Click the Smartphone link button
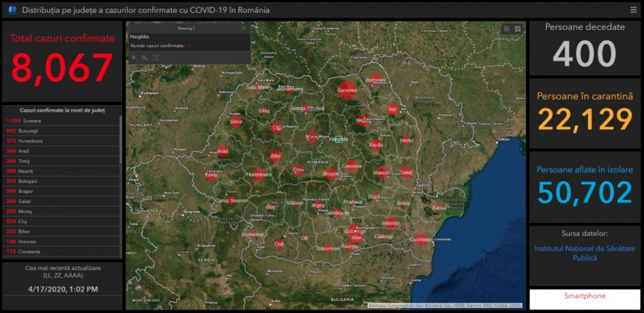The image size is (644, 313). click(584, 296)
